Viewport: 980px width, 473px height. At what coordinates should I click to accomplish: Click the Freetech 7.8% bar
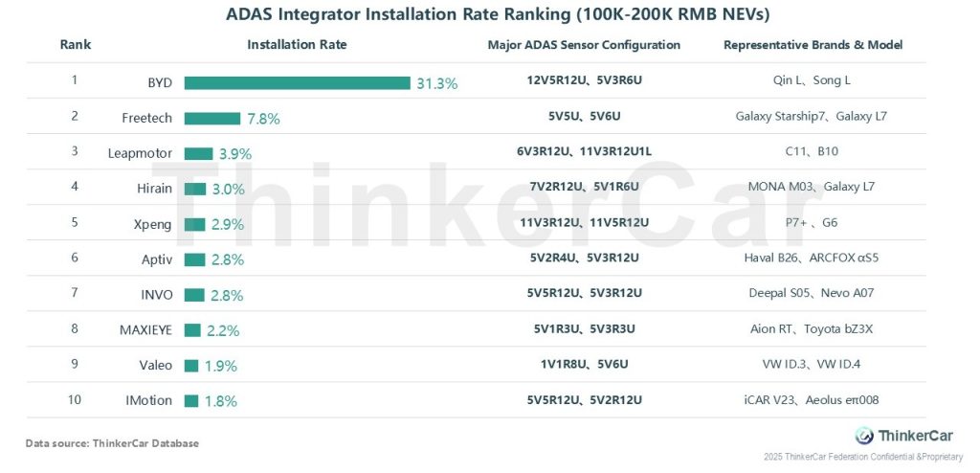click(x=212, y=118)
